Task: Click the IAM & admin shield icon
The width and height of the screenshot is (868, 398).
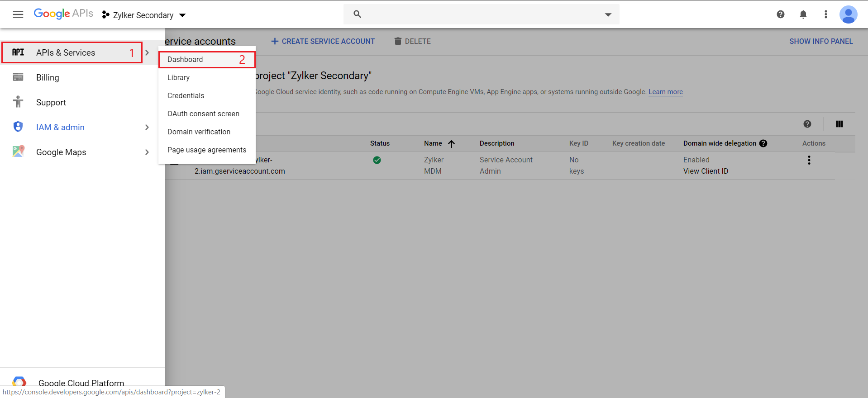Action: (18, 127)
